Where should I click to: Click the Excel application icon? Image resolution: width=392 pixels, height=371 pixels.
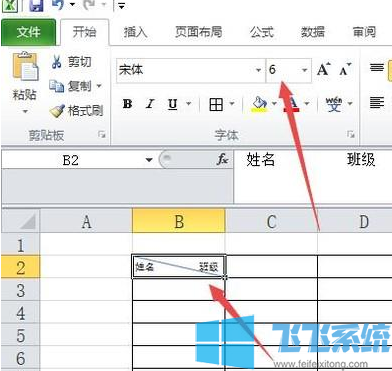click(x=10, y=5)
